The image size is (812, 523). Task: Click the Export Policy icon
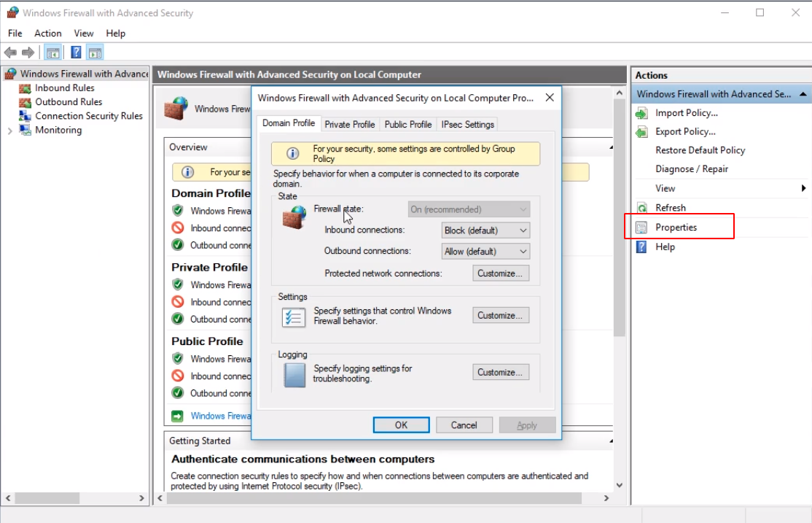coord(641,131)
